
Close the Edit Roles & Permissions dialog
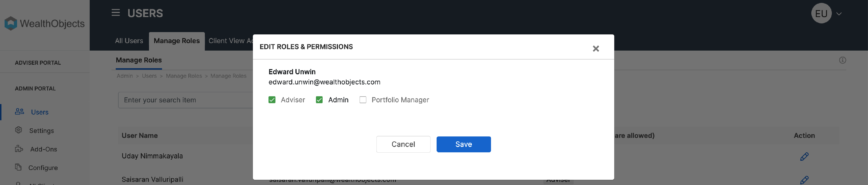pyautogui.click(x=595, y=49)
